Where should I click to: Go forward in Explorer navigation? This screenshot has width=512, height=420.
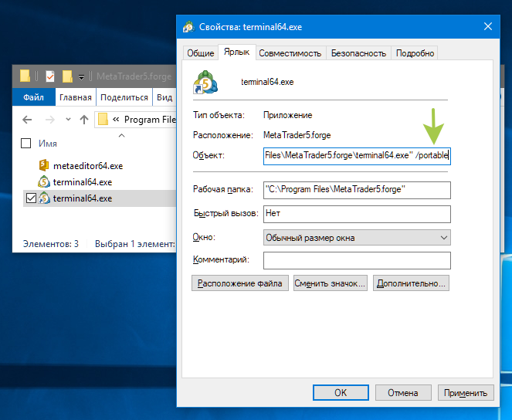pos(49,120)
